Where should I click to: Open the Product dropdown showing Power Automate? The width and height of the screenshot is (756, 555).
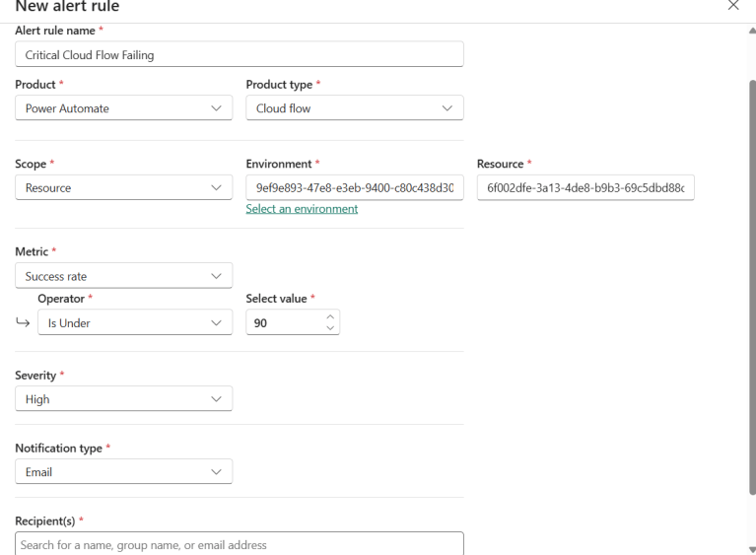click(x=123, y=108)
